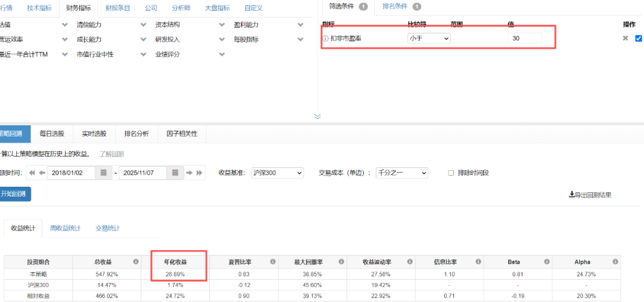The image size is (644, 302).
Task: Open the 大盘指标 tab
Action: click(x=217, y=8)
